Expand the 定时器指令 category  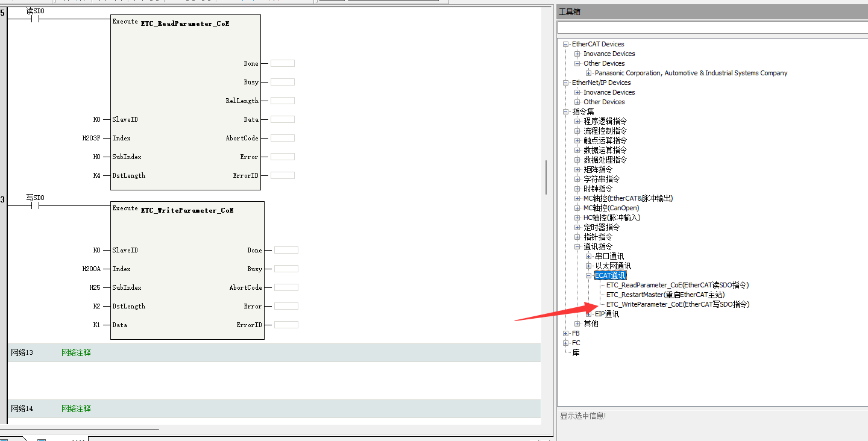(x=577, y=227)
